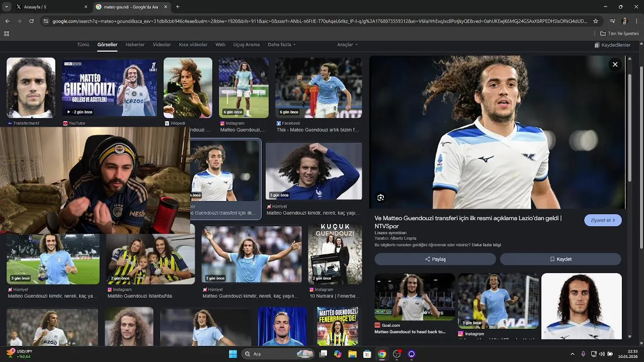Select the Tümü search tab
644x362 pixels.
click(x=83, y=45)
